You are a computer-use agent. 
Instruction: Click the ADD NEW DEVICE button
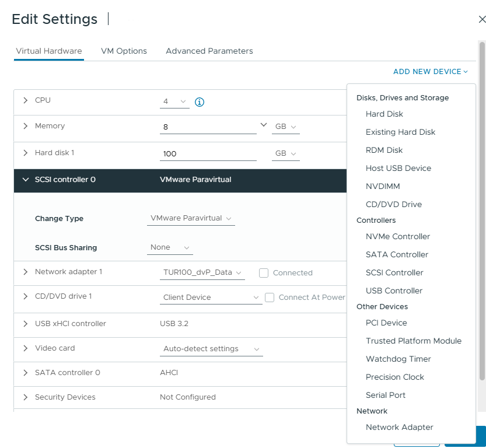pyautogui.click(x=430, y=72)
